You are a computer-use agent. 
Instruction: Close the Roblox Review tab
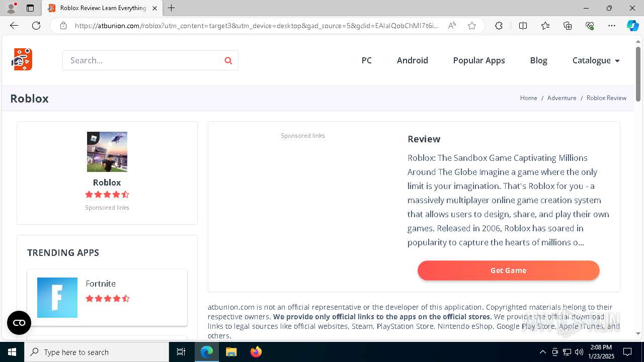pyautogui.click(x=154, y=8)
